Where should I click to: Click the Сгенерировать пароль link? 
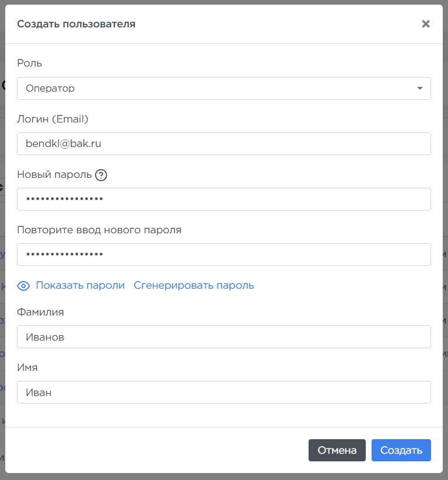[x=194, y=285]
